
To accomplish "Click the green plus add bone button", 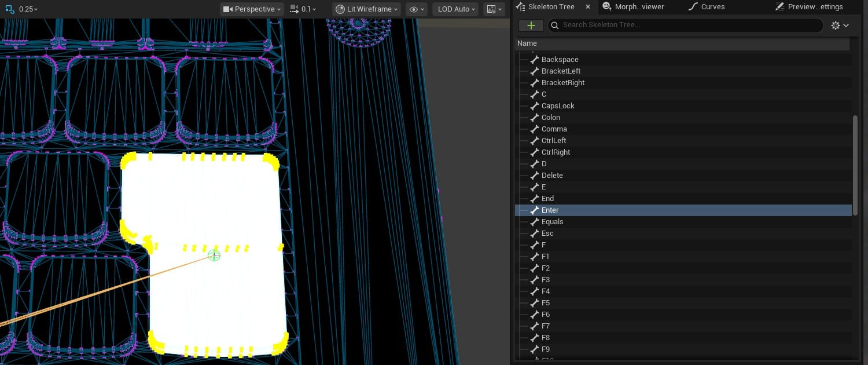I will click(x=531, y=25).
